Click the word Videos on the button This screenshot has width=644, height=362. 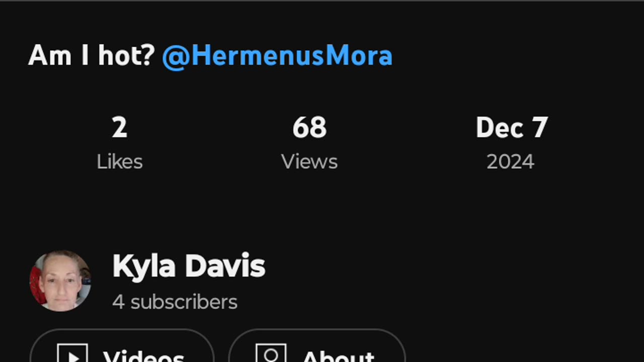(144, 355)
